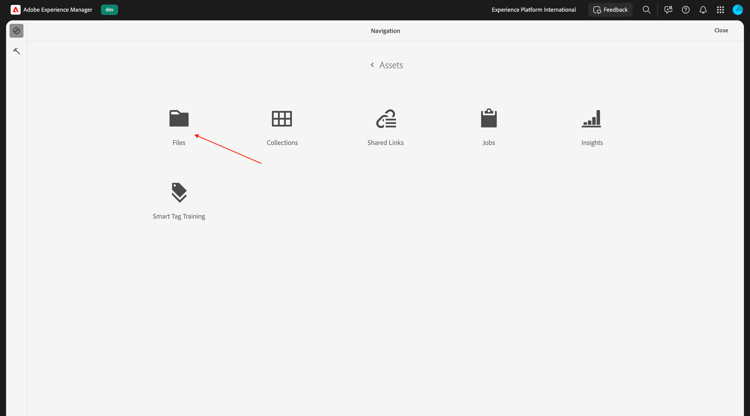Click the Collections label text
This screenshot has height=416, width=750.
[x=282, y=142]
